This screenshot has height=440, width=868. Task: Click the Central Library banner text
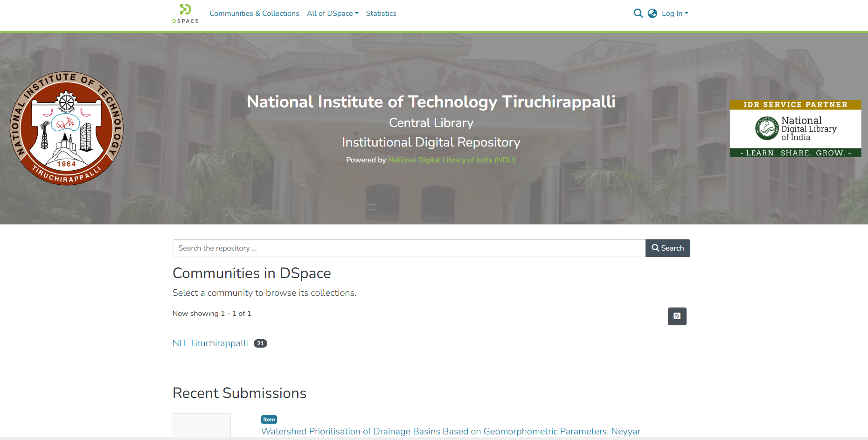click(x=431, y=123)
